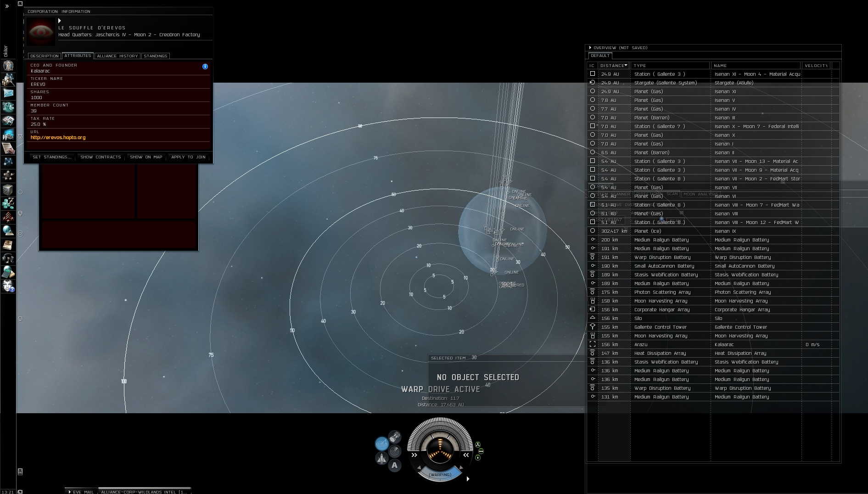Open the cargo hold button on the HUD
868x494 pixels.
point(395,437)
